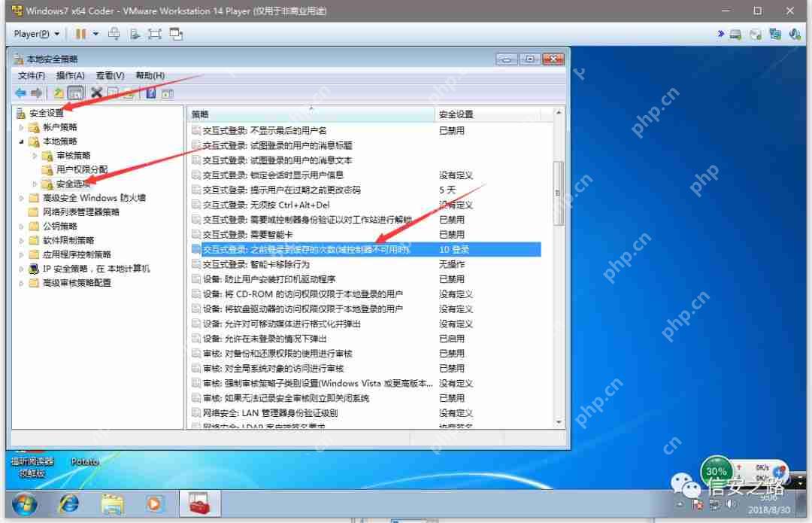Expand the 审核策略 tree node arrow

35,155
